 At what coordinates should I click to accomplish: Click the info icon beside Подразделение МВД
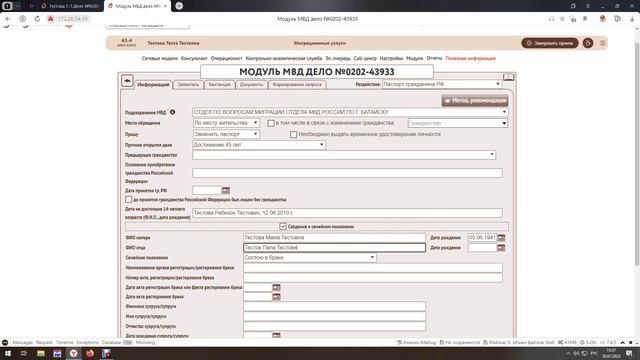172,112
